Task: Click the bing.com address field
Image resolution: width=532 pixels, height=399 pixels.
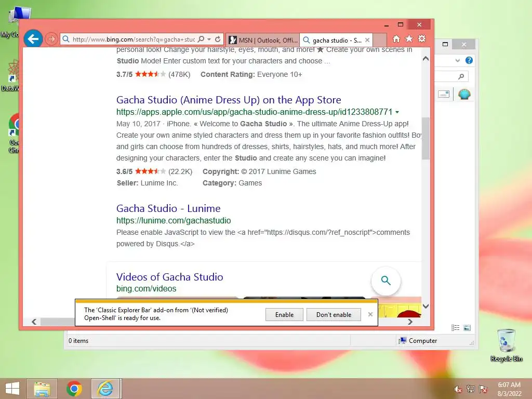Action: [x=134, y=39]
